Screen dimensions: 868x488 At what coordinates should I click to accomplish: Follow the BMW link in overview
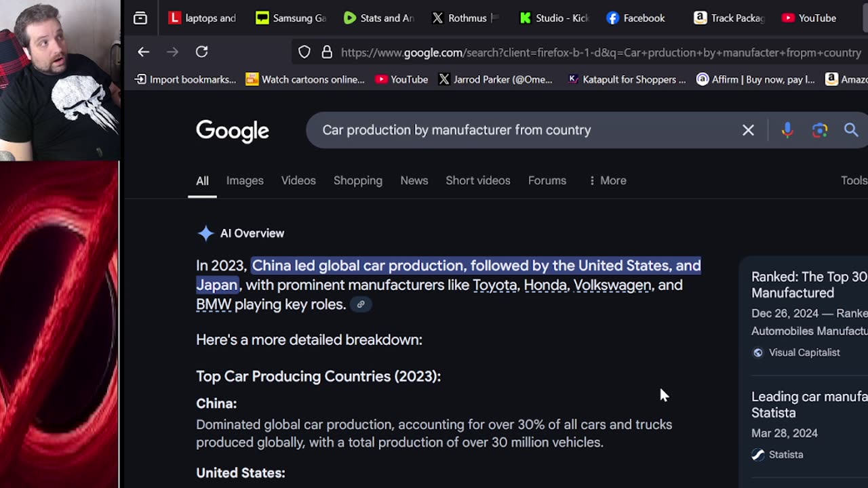tap(214, 304)
